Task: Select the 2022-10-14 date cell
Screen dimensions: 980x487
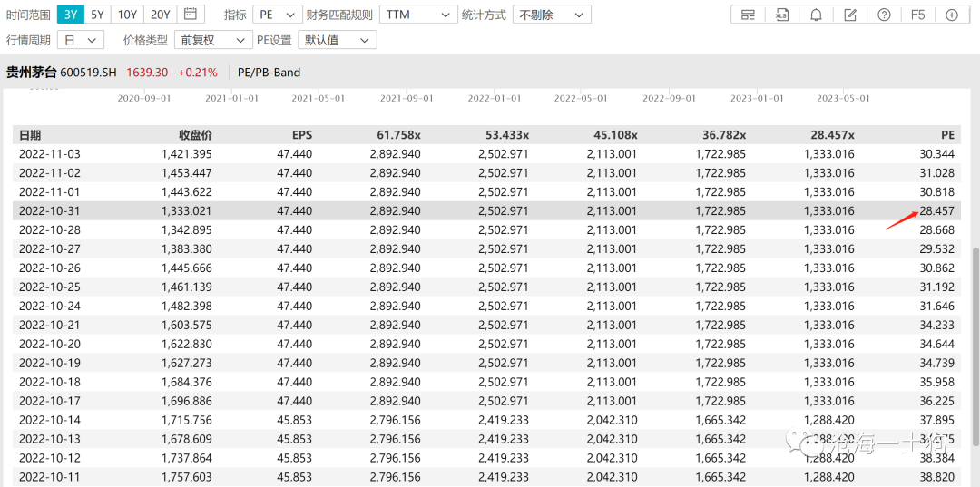Action: pyautogui.click(x=50, y=420)
